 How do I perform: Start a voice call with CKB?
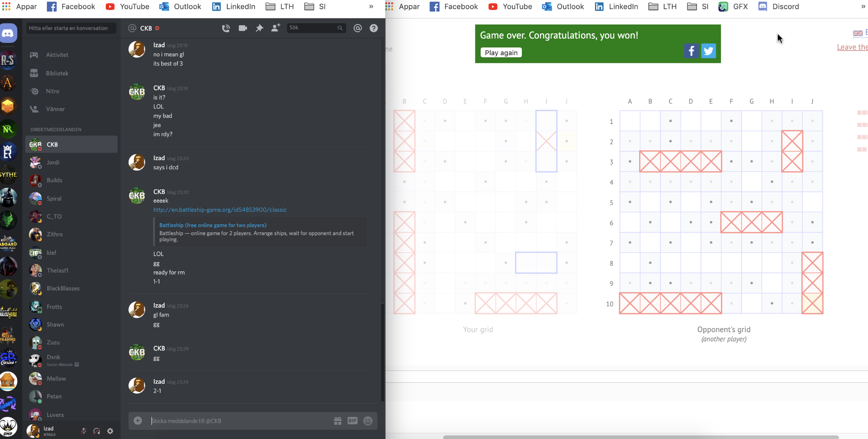226,28
